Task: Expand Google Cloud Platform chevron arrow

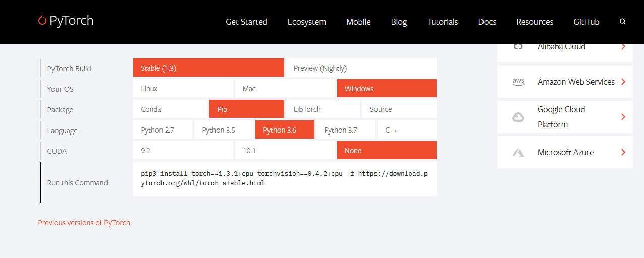Action: click(x=623, y=117)
